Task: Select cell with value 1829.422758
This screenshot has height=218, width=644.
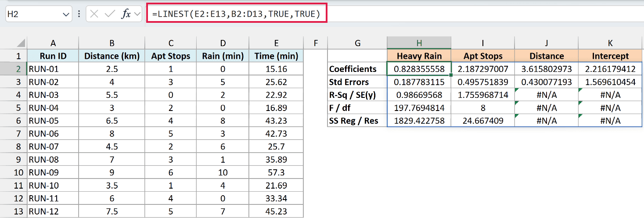Action: [419, 121]
